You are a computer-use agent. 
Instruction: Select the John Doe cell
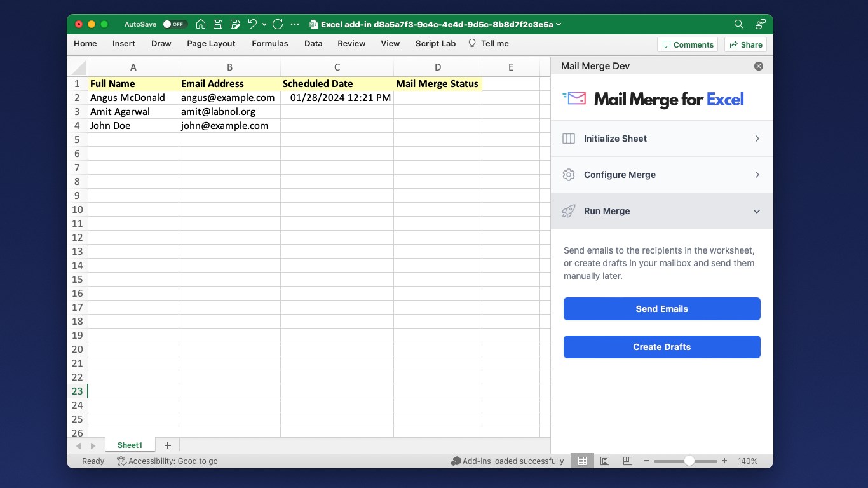[133, 125]
